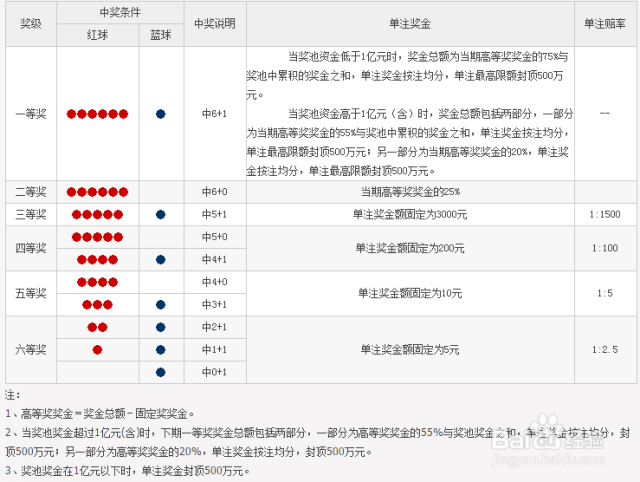Select the 五等奖 row label
Screen dimensions: 640x482
[31, 293]
